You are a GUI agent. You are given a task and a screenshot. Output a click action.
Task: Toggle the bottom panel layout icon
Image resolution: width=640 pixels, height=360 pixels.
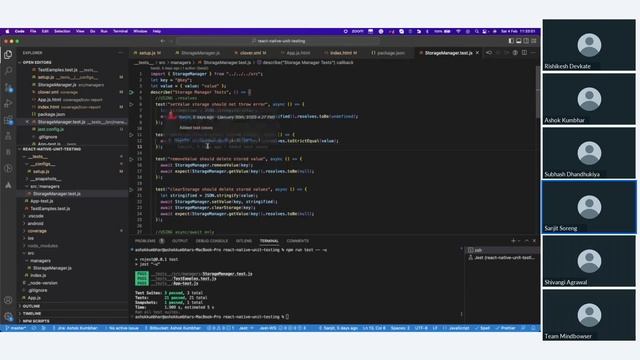click(519, 41)
